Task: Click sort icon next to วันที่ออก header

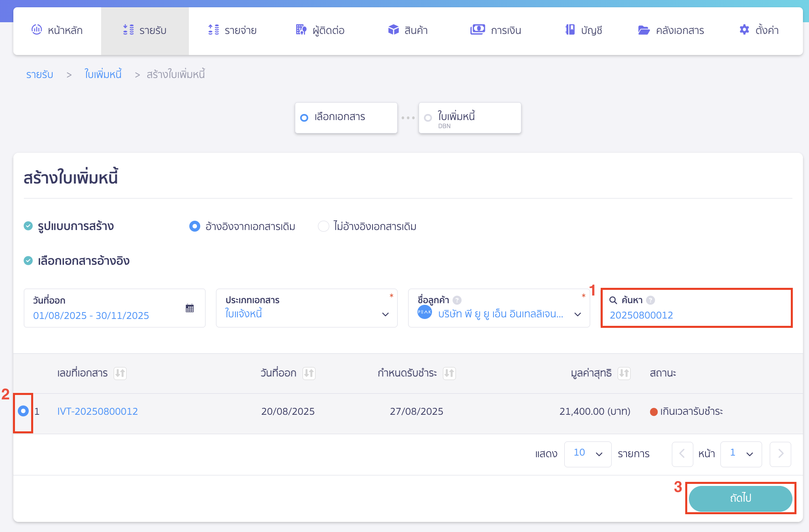Action: [309, 373]
